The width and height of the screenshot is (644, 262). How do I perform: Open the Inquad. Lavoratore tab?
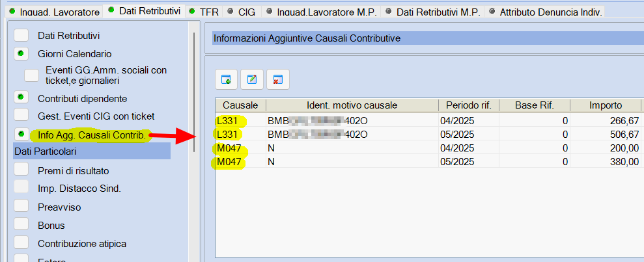[55, 12]
